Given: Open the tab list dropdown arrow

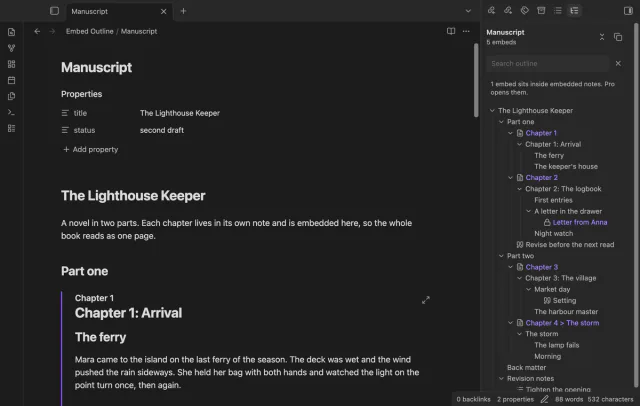Looking at the screenshot, I should coord(468,11).
